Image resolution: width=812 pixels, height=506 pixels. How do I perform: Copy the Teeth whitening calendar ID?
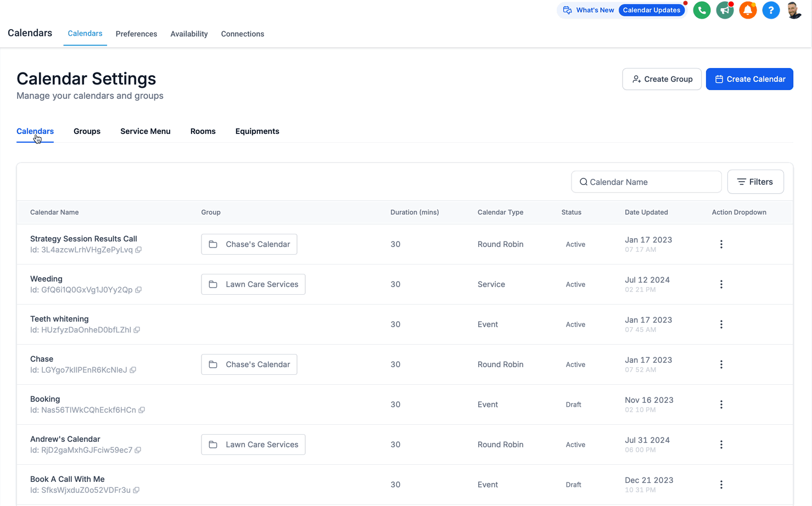(137, 330)
